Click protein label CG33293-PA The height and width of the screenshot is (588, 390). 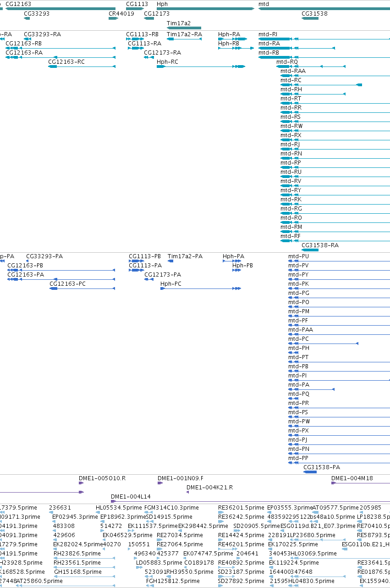click(x=44, y=256)
